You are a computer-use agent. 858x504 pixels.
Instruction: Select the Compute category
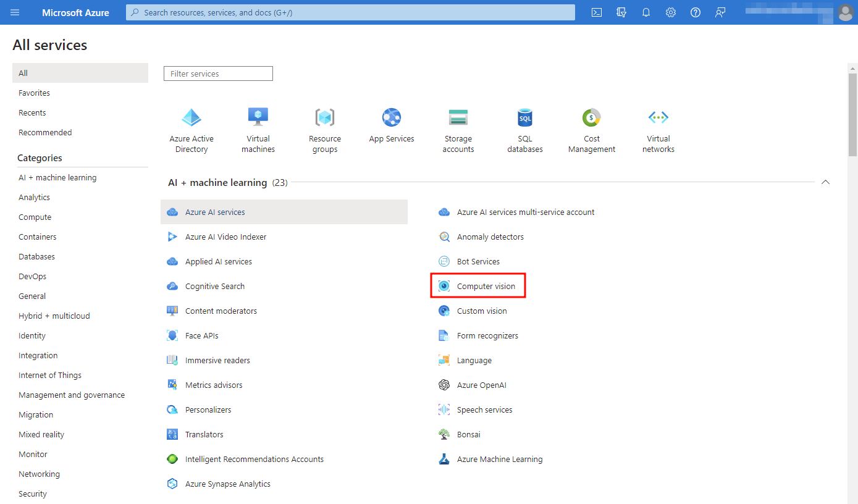35,217
